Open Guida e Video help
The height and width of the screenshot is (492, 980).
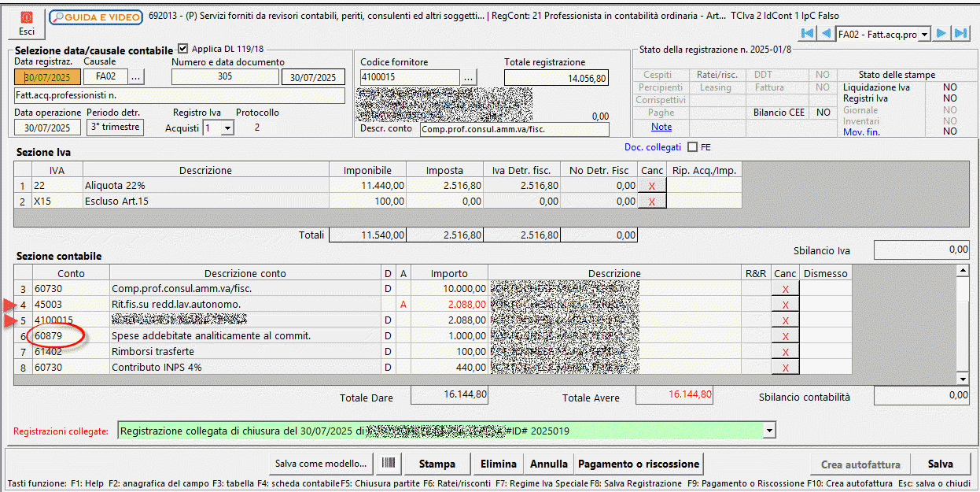96,17
